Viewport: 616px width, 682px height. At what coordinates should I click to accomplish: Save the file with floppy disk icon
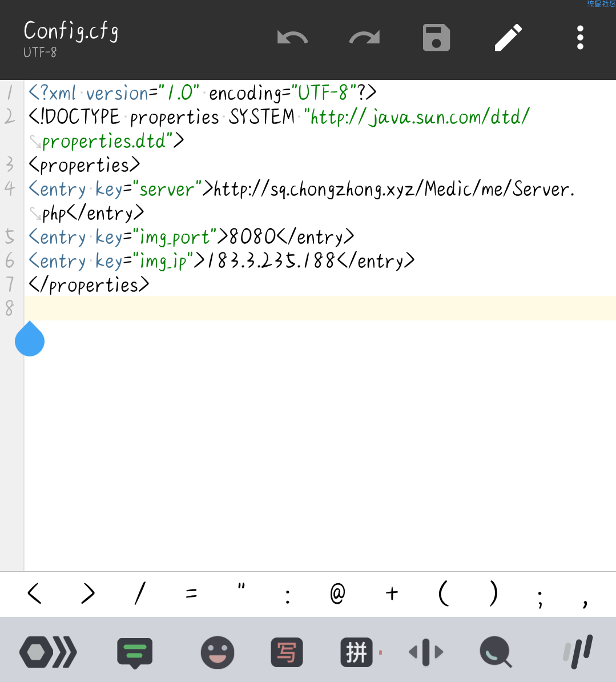coord(437,38)
